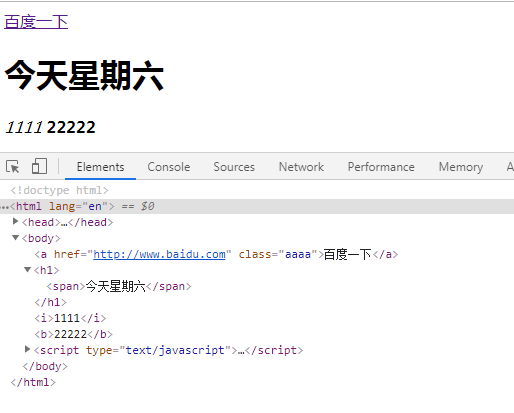Open the Performance tab
The width and height of the screenshot is (514, 413).
click(x=381, y=167)
